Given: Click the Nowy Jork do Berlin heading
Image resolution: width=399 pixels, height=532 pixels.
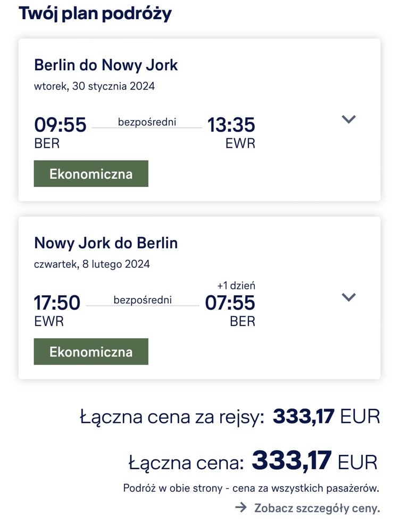Looking at the screenshot, I should [106, 243].
